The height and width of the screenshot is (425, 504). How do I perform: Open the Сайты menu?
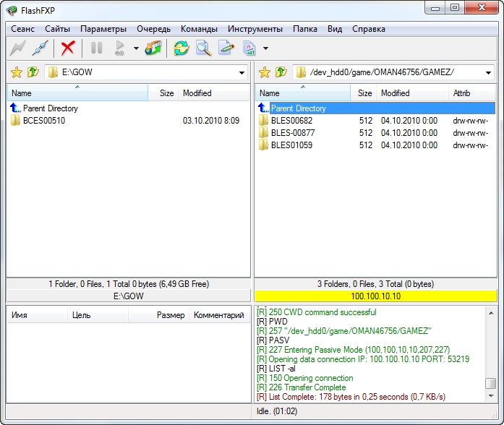[57, 29]
